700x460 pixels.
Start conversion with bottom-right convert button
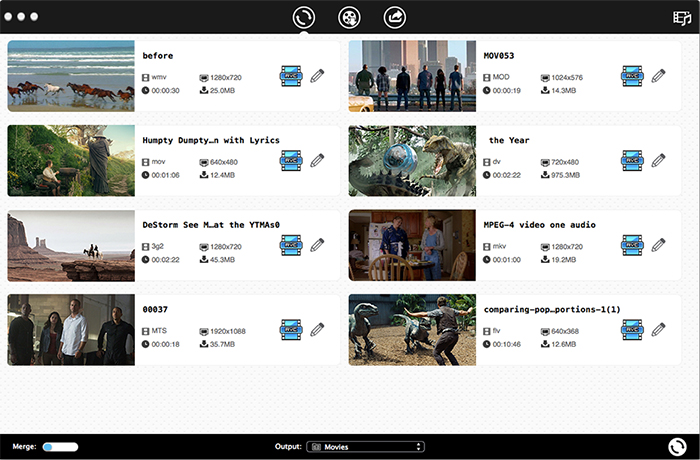677,447
